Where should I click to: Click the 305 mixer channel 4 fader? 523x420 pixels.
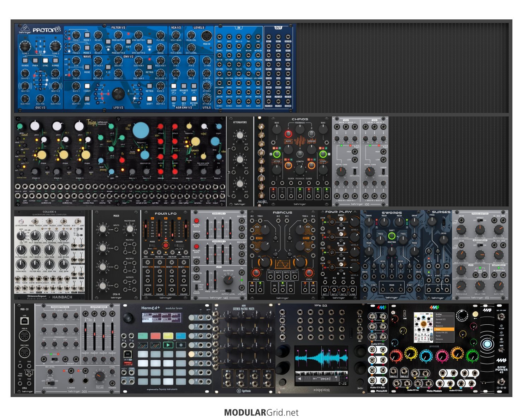pyautogui.click(x=112, y=336)
